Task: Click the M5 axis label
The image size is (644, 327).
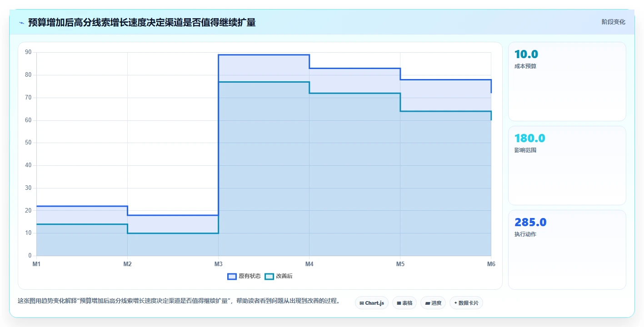Action: point(400,264)
